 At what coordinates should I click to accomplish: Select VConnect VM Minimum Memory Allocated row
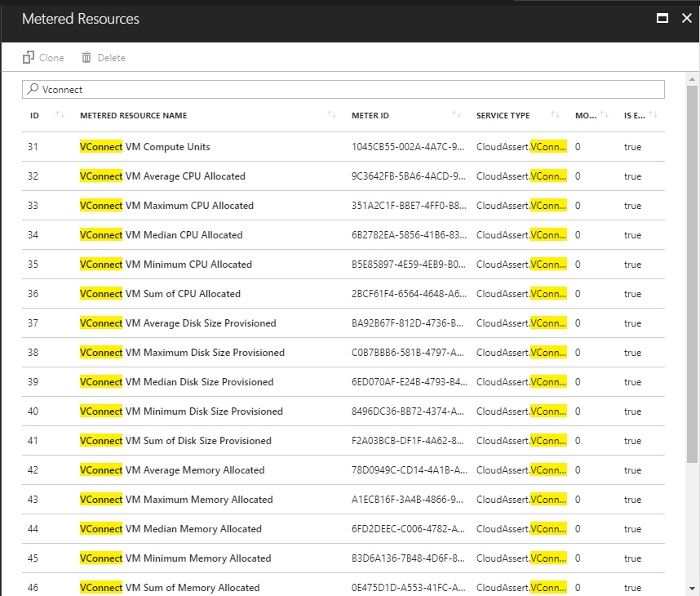point(175,558)
